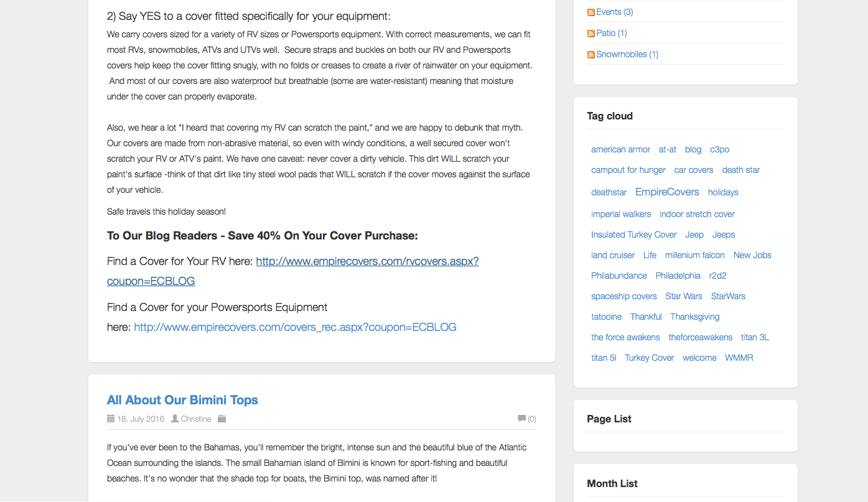Screen dimensions: 868x502
Task: Click the author icon next to Christine
Action: click(x=175, y=419)
